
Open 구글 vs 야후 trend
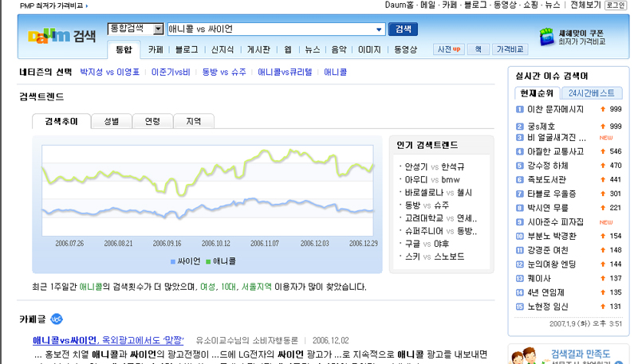[x=427, y=244]
